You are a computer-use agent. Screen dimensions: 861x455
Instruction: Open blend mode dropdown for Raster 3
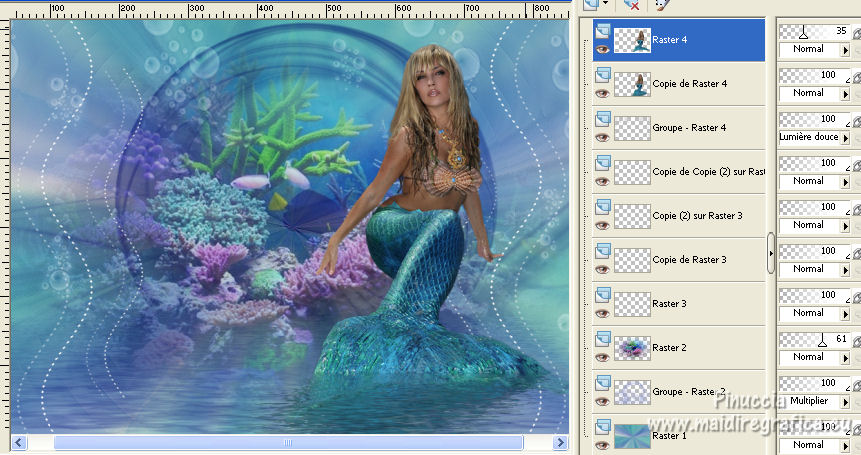pos(845,314)
